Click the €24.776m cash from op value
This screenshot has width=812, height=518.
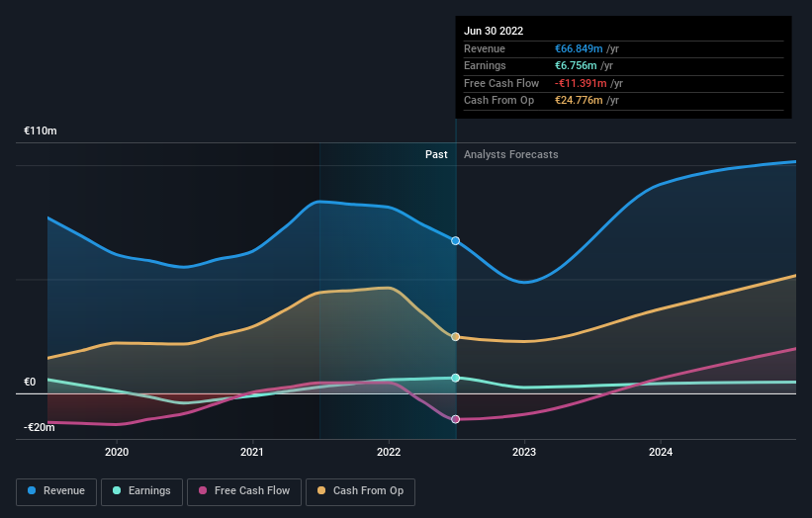[579, 101]
